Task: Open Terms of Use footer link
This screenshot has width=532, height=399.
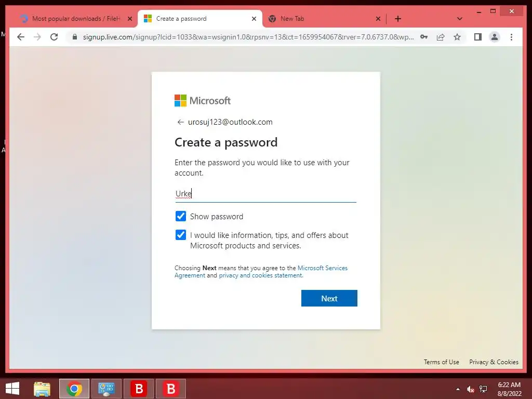Action: (x=441, y=362)
